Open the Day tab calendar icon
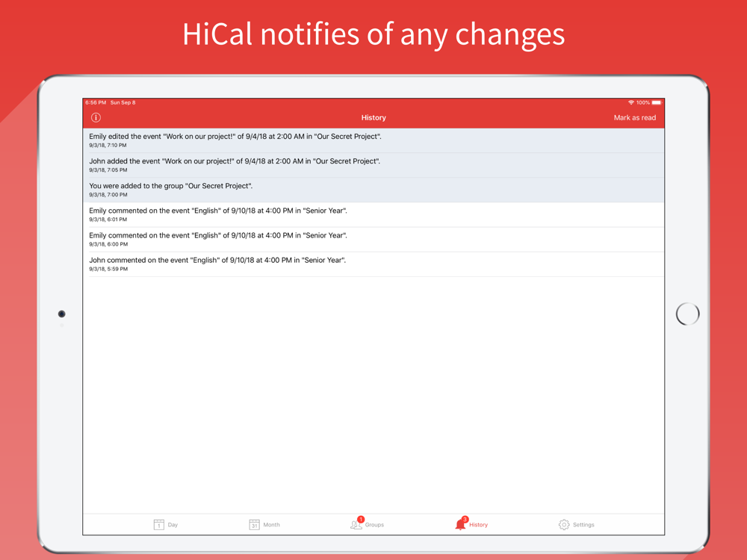Screen dimensions: 747x560 click(158, 524)
